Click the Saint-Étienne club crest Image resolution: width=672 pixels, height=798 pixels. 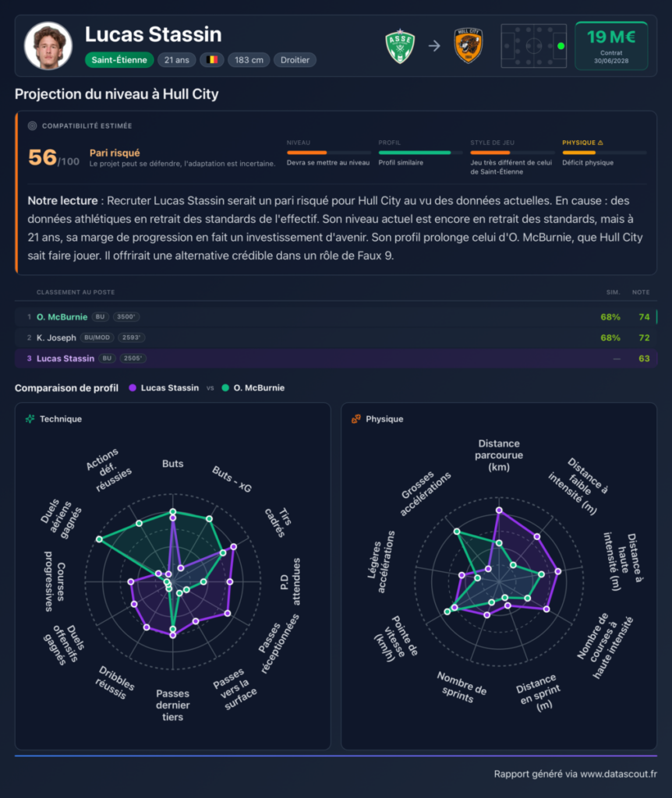(400, 46)
